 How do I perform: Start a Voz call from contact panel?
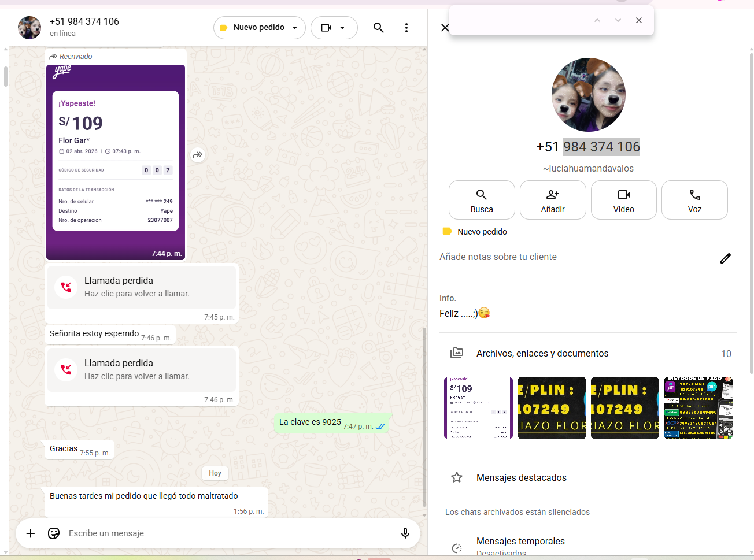694,200
